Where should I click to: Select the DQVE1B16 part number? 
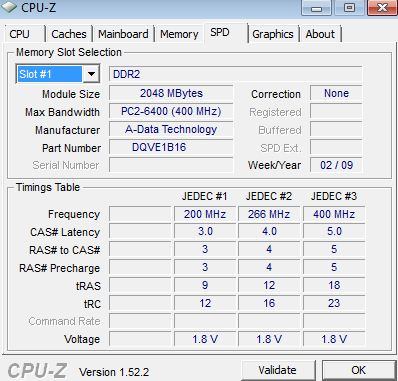(171, 147)
